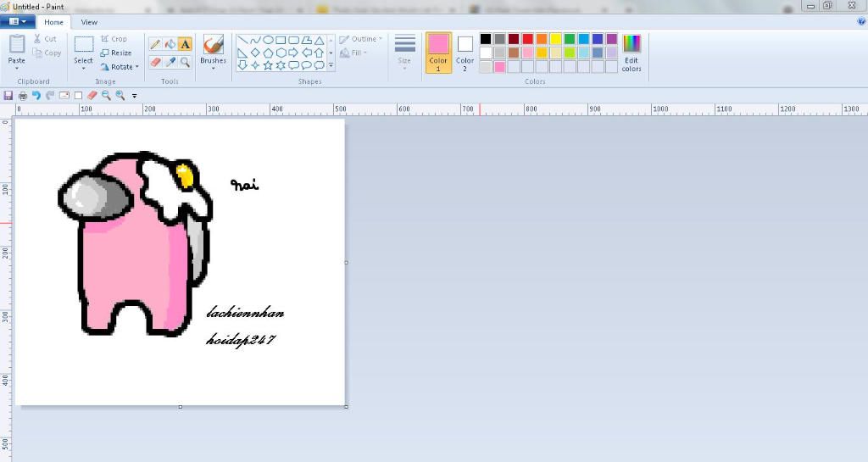Open the Rotate dropdown
The image size is (868, 462).
(x=119, y=67)
